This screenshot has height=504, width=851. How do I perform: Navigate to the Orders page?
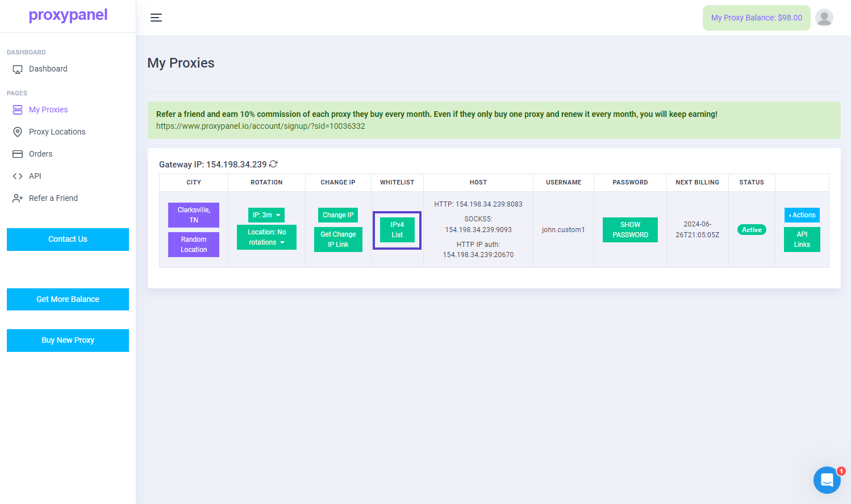click(40, 154)
